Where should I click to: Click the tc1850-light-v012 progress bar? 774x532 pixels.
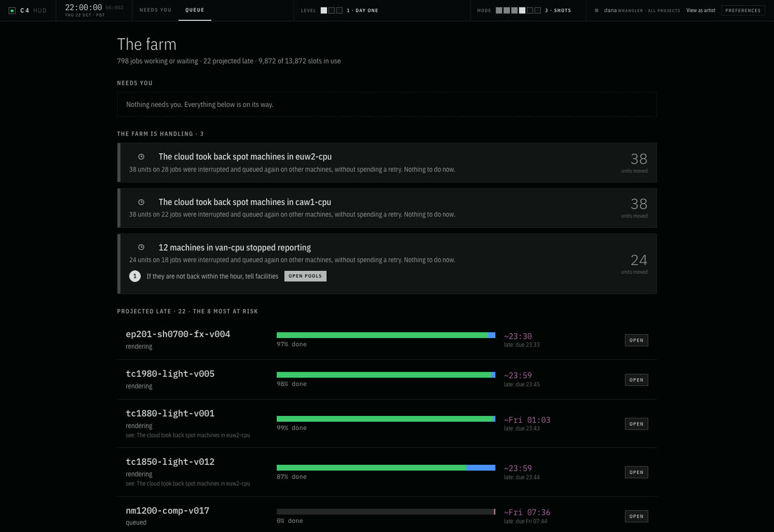pos(386,468)
